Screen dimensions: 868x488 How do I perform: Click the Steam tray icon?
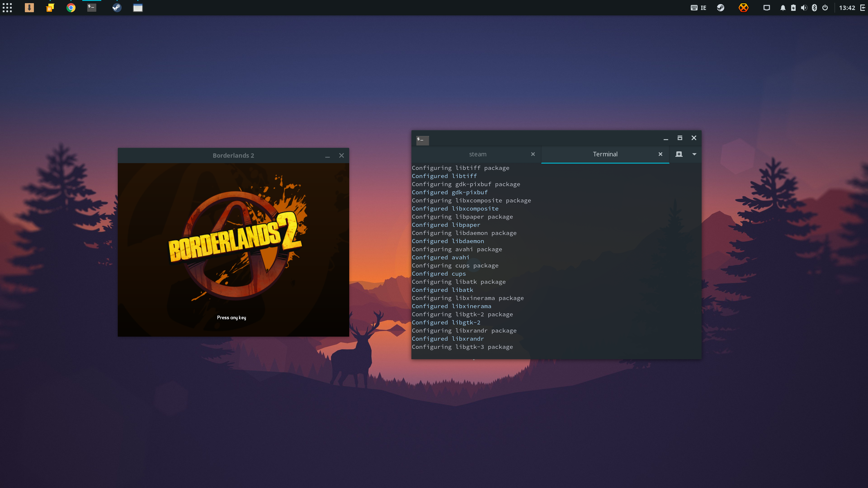(x=720, y=8)
